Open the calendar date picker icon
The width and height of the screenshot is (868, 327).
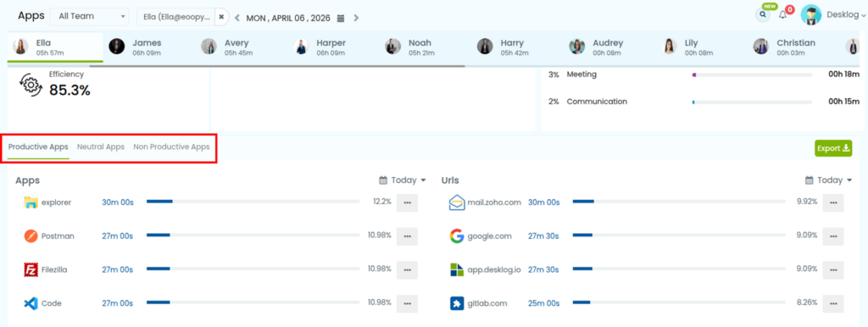pyautogui.click(x=341, y=19)
